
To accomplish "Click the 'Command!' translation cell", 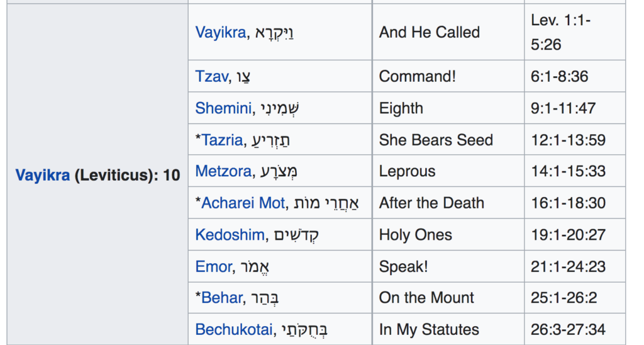I will (x=417, y=77).
